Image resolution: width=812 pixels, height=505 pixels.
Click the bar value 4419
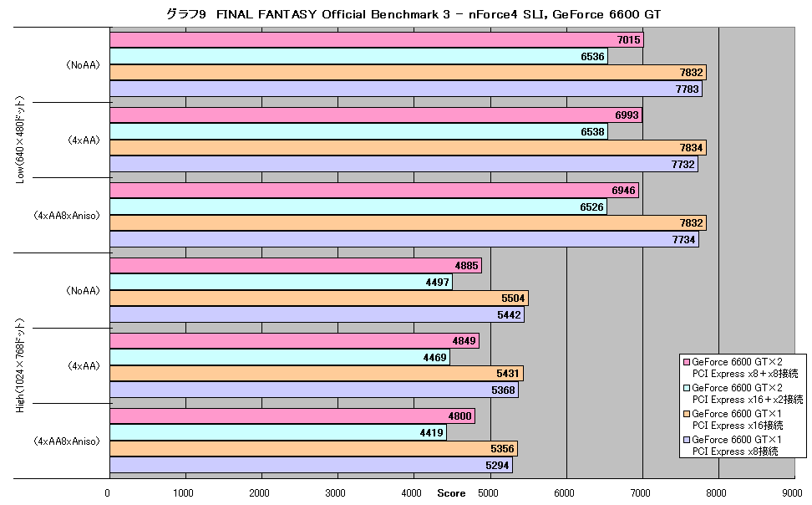(431, 432)
